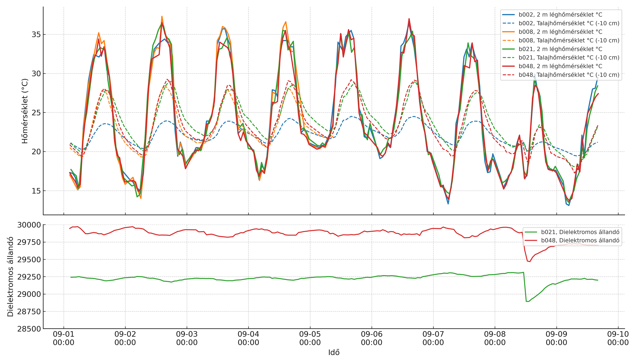Click the 09-05 00:00 x-axis tick label
The height and width of the screenshot is (364, 637).
310,338
